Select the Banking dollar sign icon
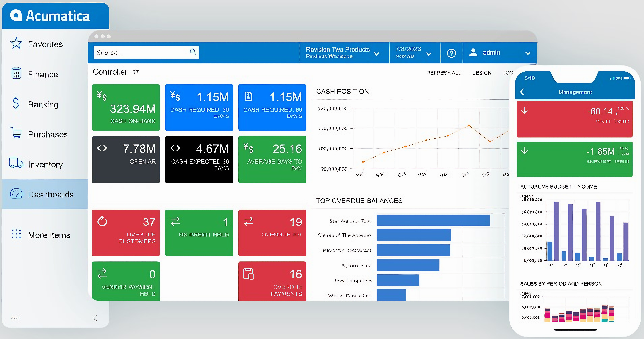Image resolution: width=644 pixels, height=339 pixels. tap(16, 103)
